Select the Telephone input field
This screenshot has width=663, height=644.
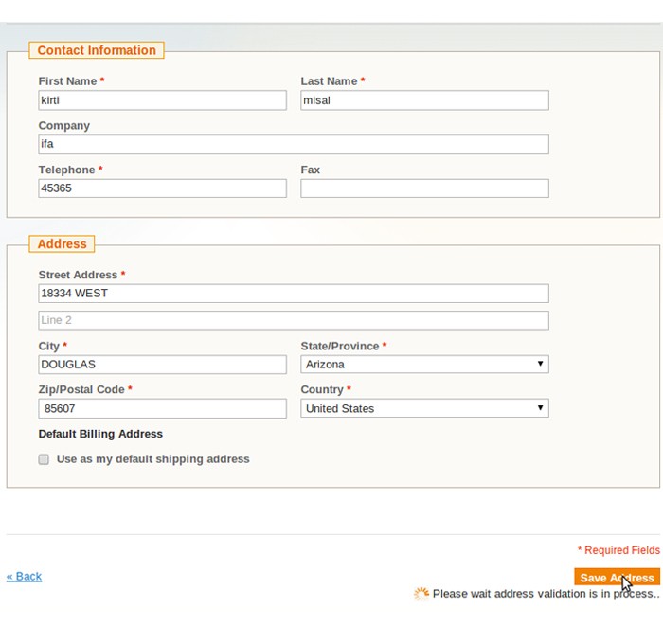click(162, 188)
